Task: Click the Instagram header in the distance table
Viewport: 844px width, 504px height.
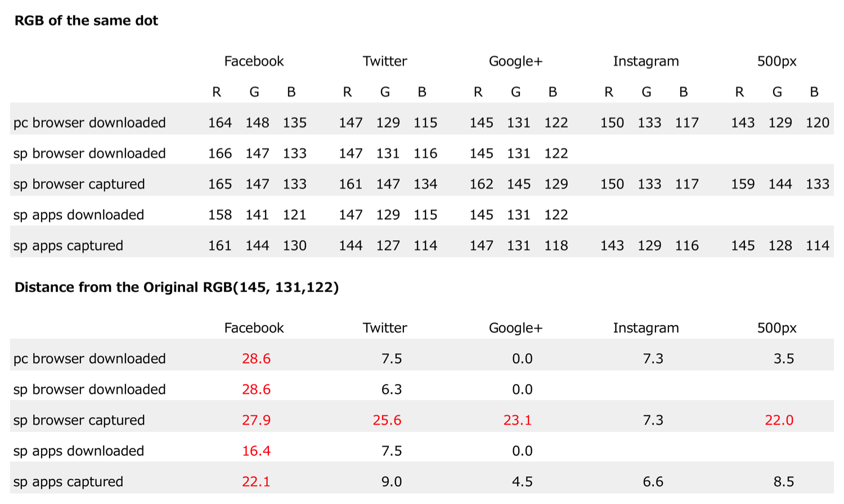Action: [646, 328]
